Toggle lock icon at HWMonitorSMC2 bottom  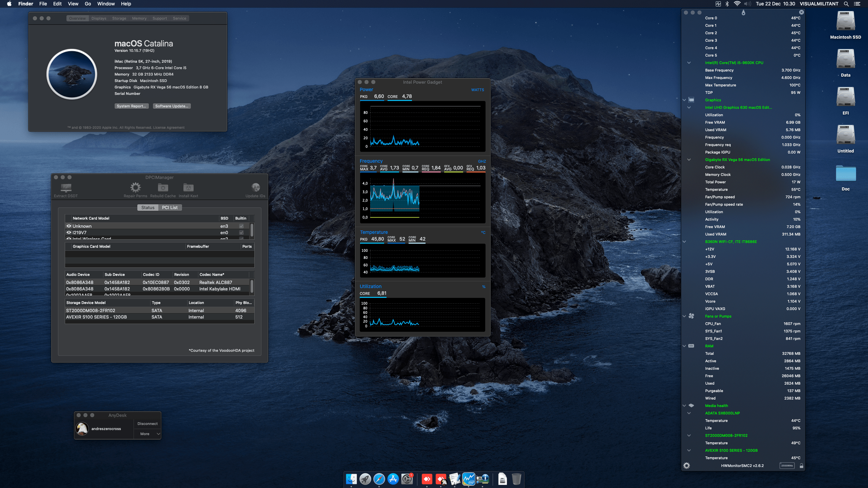coord(802,466)
